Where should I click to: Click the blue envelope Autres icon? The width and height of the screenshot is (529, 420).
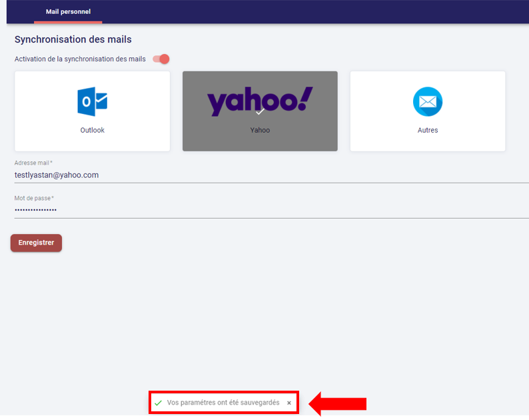(x=427, y=102)
